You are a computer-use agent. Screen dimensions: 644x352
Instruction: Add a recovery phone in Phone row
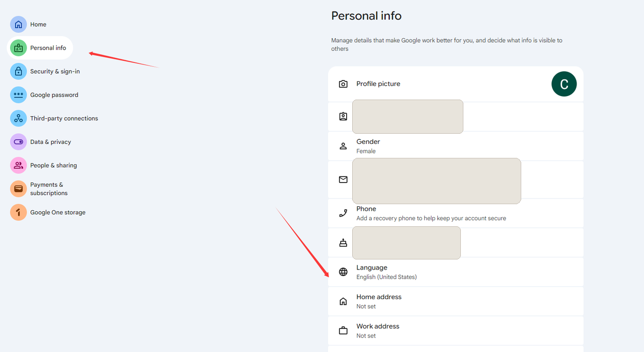pyautogui.click(x=456, y=213)
